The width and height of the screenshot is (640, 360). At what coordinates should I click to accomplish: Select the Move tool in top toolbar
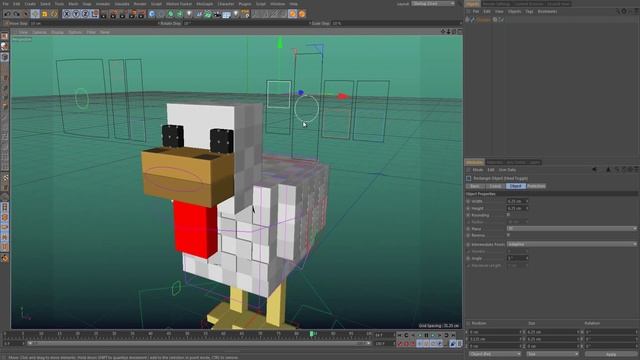(x=35, y=14)
